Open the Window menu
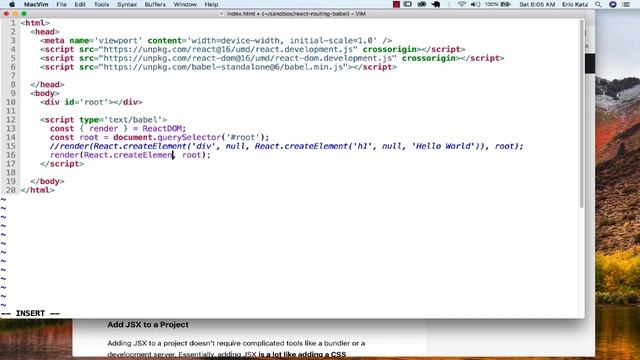Image resolution: width=640 pixels, height=360 pixels. (185, 4)
